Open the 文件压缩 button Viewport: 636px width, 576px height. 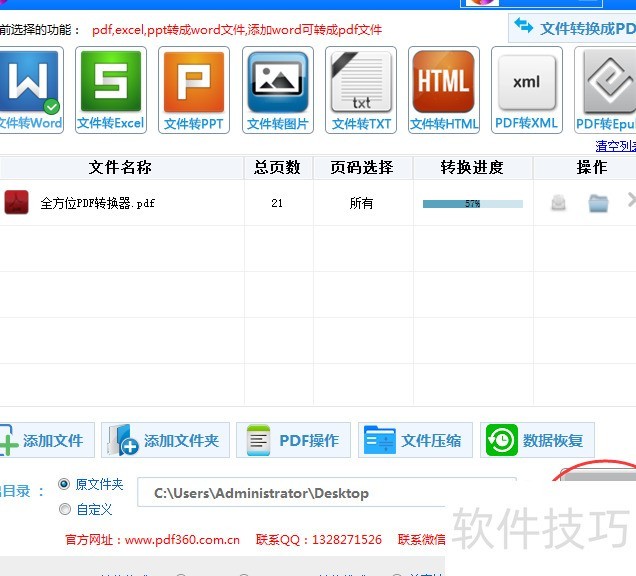(x=415, y=440)
